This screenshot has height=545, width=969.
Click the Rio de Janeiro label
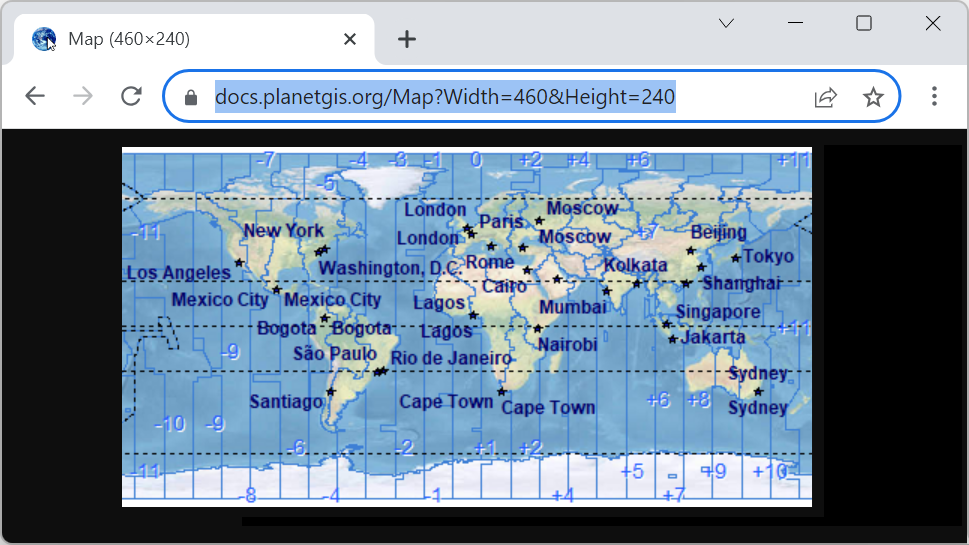(450, 358)
